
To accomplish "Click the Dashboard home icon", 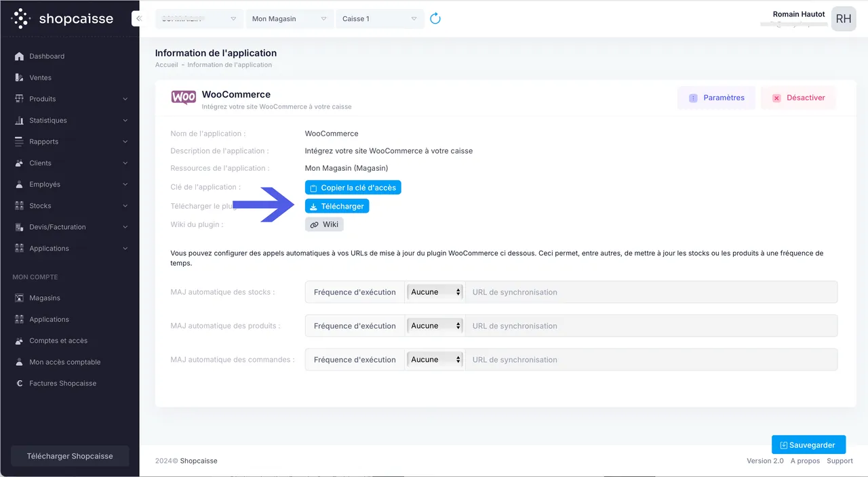I will [x=19, y=56].
